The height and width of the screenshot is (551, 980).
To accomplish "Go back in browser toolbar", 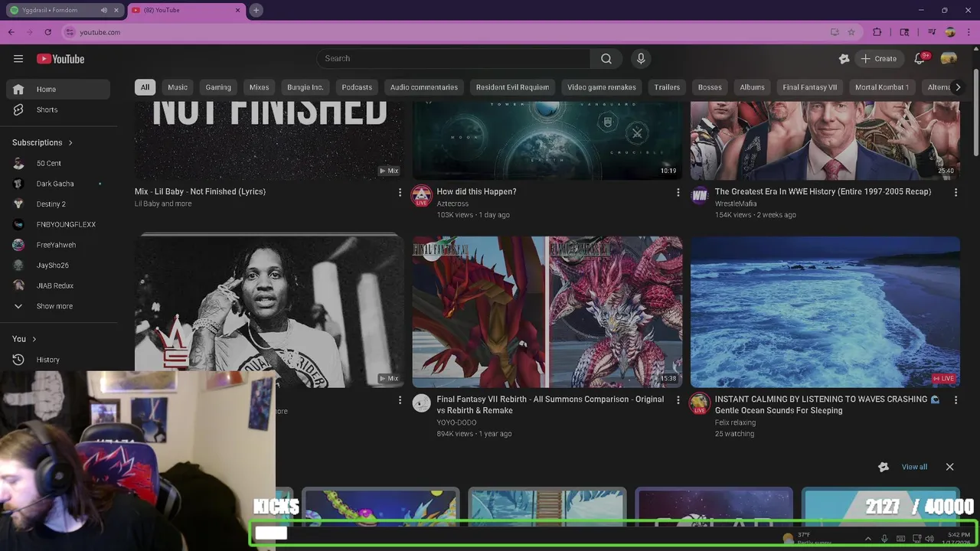I will [x=11, y=32].
